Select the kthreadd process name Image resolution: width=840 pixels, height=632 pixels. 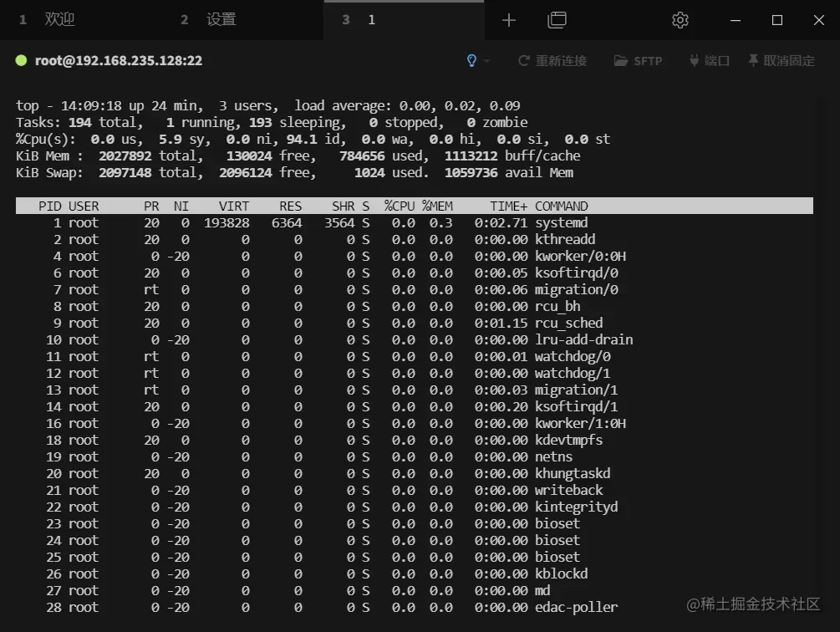click(565, 239)
